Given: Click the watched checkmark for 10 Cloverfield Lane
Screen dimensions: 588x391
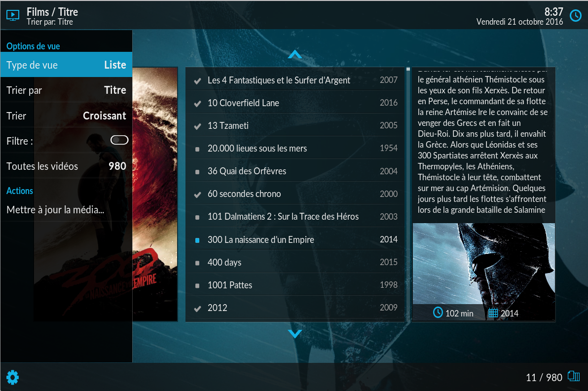Looking at the screenshot, I should pos(197,103).
